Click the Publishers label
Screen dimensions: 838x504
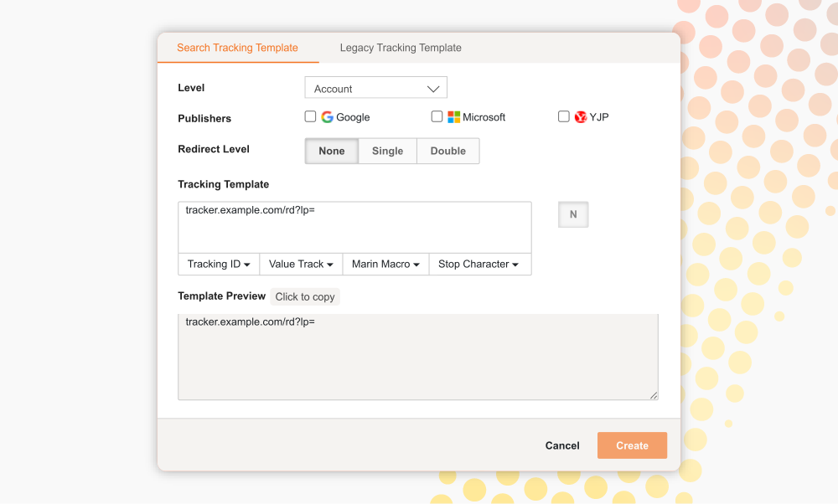pyautogui.click(x=204, y=119)
